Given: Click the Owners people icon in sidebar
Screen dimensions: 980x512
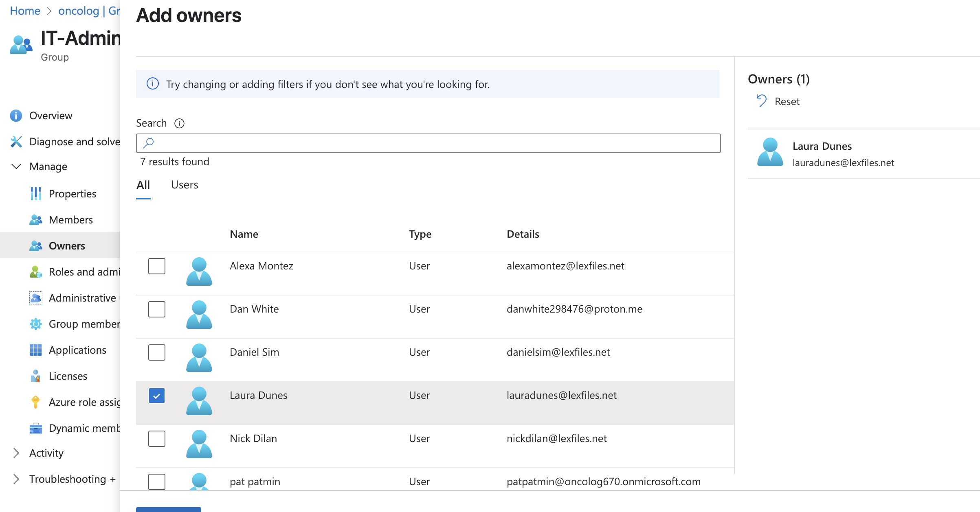Looking at the screenshot, I should [x=36, y=246].
